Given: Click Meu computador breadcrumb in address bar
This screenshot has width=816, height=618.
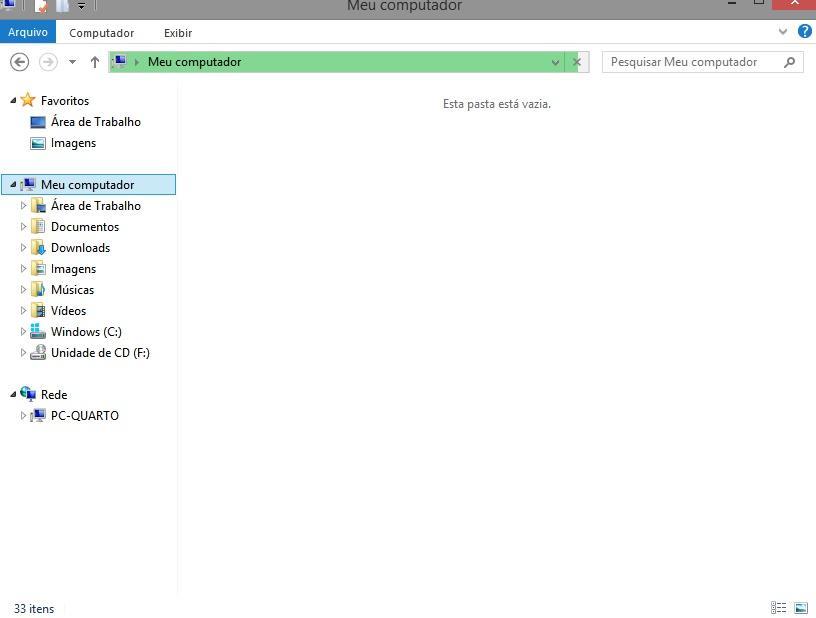Looking at the screenshot, I should point(194,62).
